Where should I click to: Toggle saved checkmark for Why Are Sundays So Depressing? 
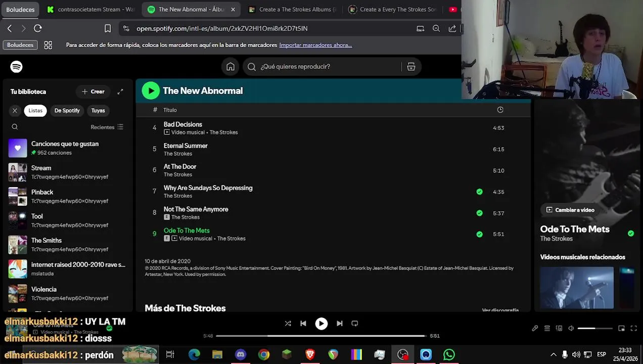coord(479,192)
